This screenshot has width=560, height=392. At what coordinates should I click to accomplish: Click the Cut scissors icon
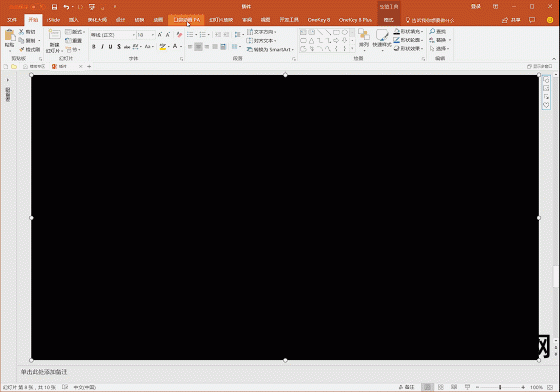(21, 32)
